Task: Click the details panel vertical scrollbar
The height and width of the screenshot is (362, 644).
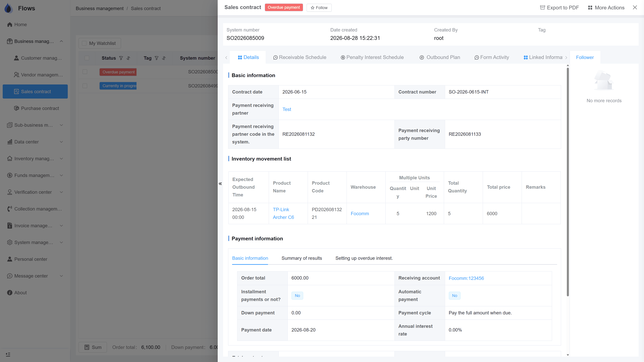Action: click(568, 182)
